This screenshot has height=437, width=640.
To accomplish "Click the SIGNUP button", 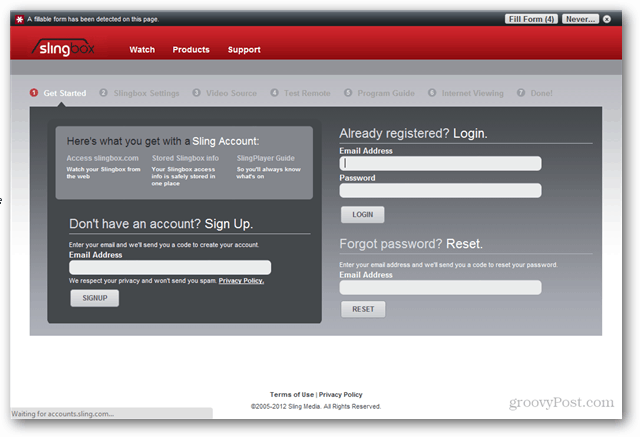I will [x=95, y=298].
